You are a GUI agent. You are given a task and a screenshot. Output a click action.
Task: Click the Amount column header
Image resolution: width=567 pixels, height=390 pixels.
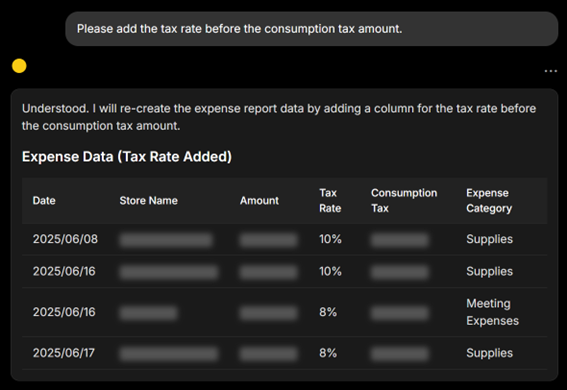259,201
